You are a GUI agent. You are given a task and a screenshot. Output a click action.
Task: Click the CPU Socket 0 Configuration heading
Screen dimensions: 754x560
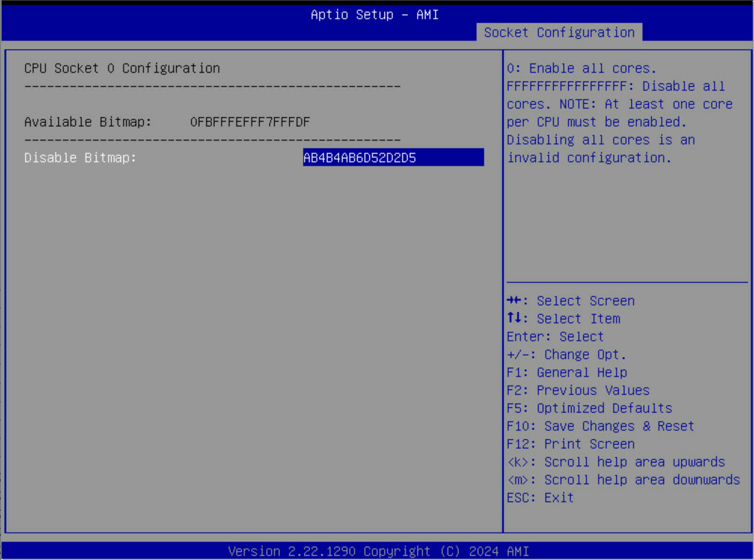(122, 68)
